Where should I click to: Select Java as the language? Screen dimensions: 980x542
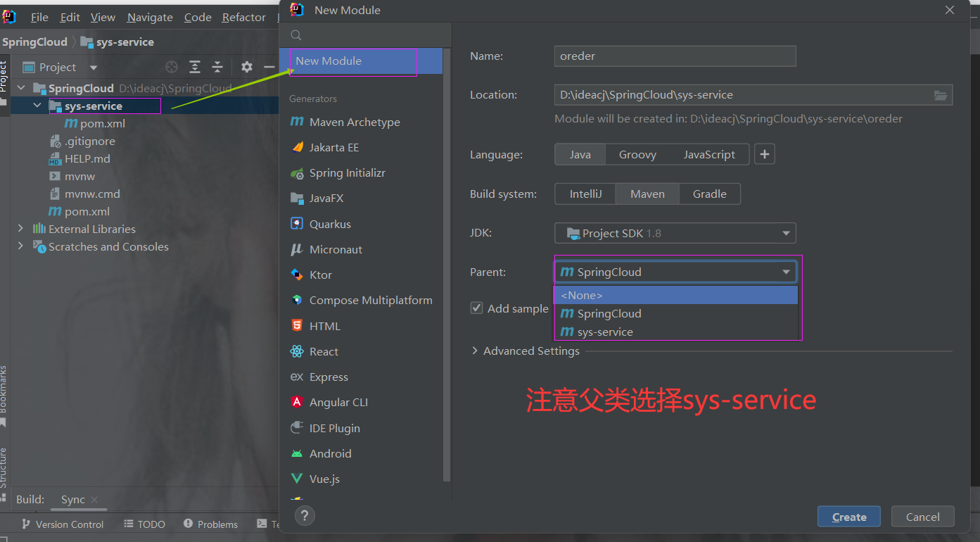click(x=580, y=154)
